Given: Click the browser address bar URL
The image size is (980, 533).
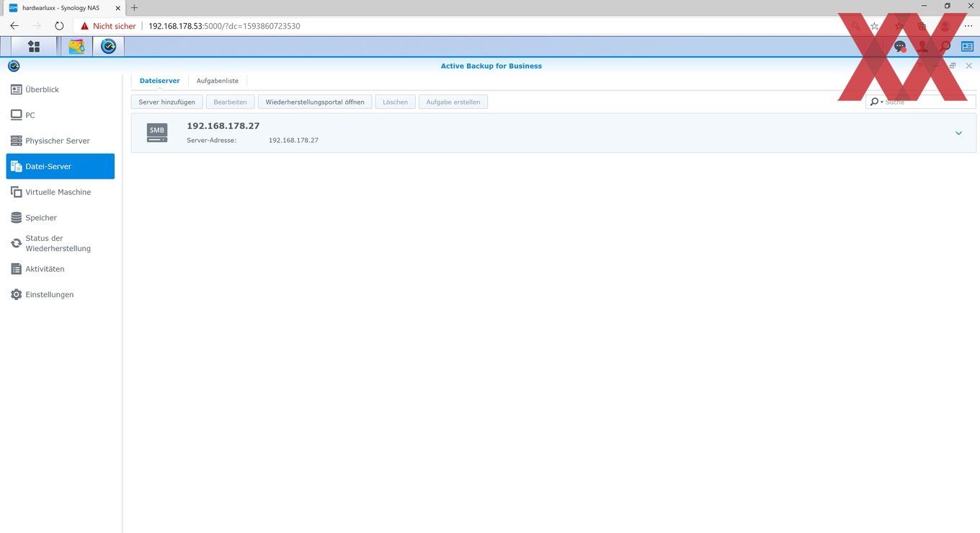Looking at the screenshot, I should click(x=224, y=26).
